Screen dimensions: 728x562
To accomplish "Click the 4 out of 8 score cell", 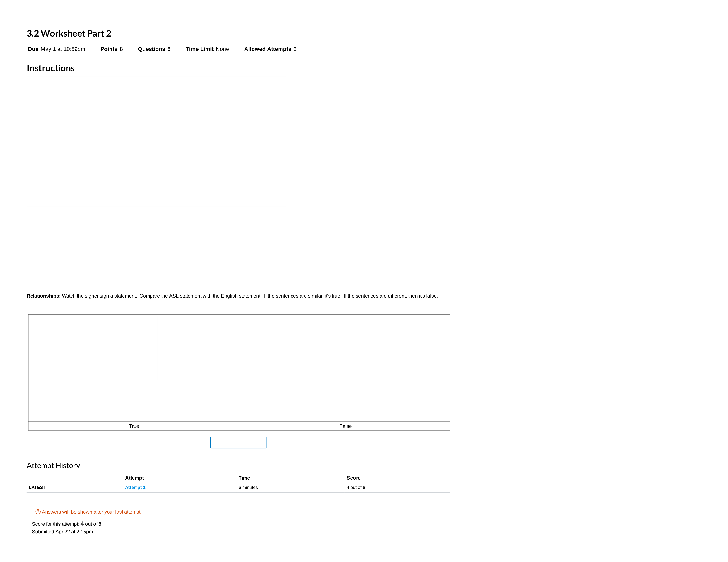I will click(356, 487).
